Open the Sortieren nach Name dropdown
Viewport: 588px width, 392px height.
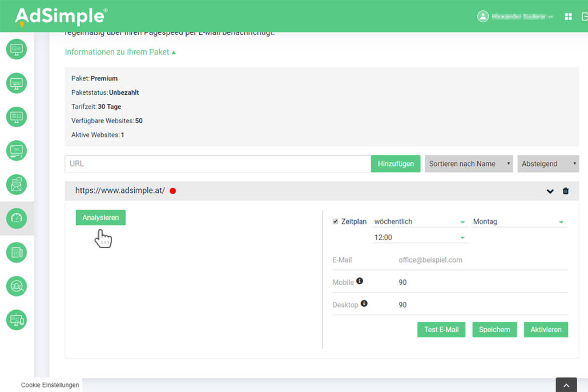click(x=469, y=164)
